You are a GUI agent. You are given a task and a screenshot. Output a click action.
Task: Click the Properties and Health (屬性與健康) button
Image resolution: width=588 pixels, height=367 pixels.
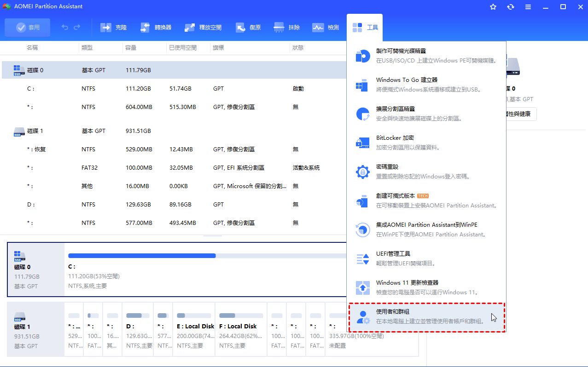tap(521, 114)
